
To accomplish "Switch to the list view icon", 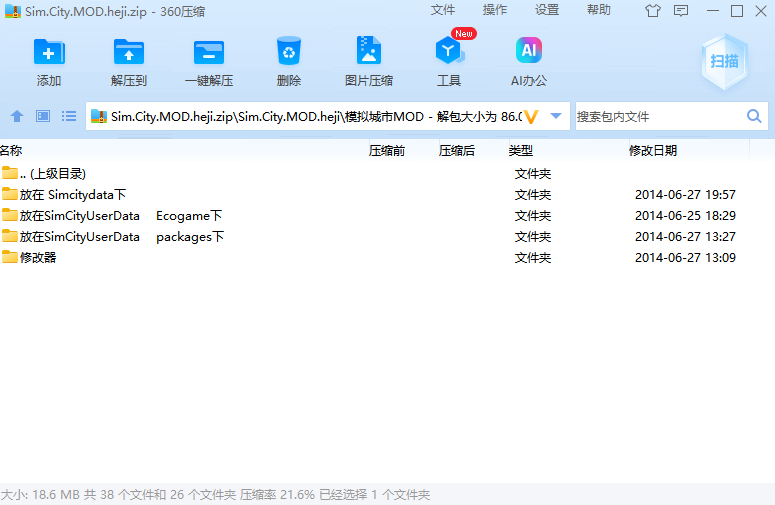I will (x=69, y=116).
